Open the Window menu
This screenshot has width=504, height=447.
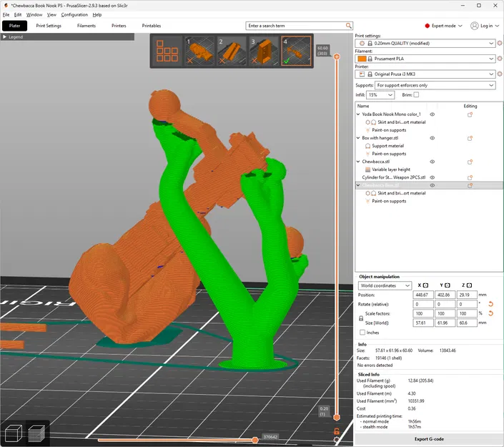[34, 15]
